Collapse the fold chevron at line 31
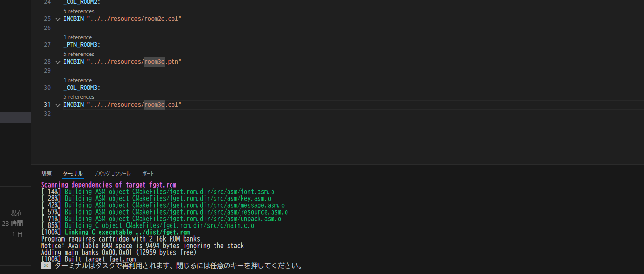This screenshot has height=274, width=644. point(58,105)
